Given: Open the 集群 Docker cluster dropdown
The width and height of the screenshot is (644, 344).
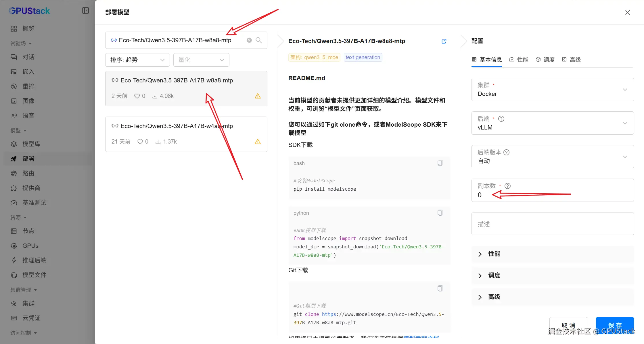Looking at the screenshot, I should (552, 90).
